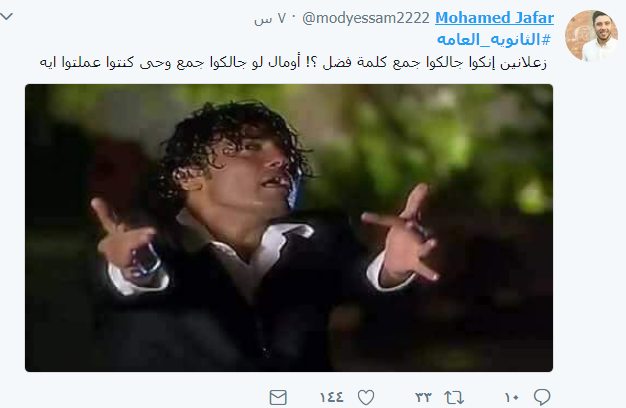Click the reply count ١٠
Image resolution: width=626 pixels, height=408 pixels.
(511, 398)
